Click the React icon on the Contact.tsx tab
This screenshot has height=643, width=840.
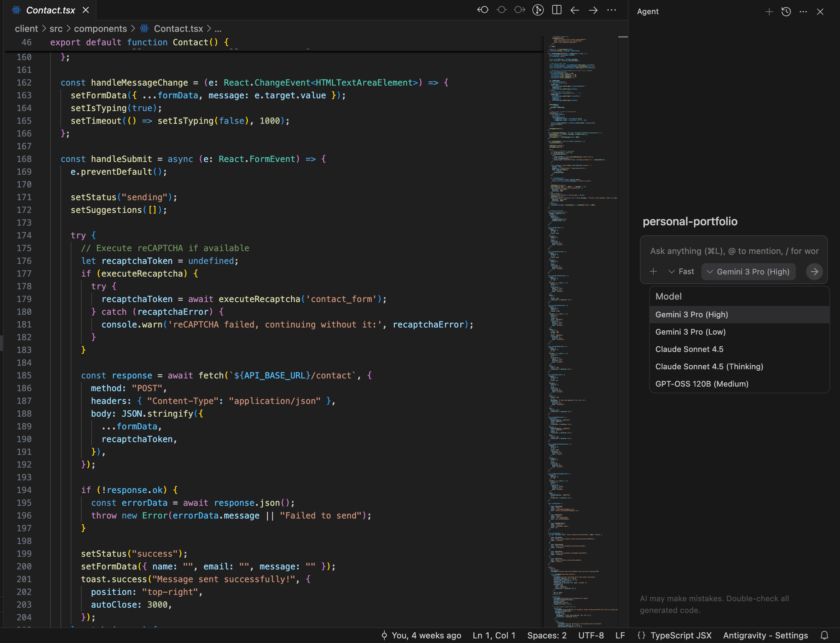[16, 10]
